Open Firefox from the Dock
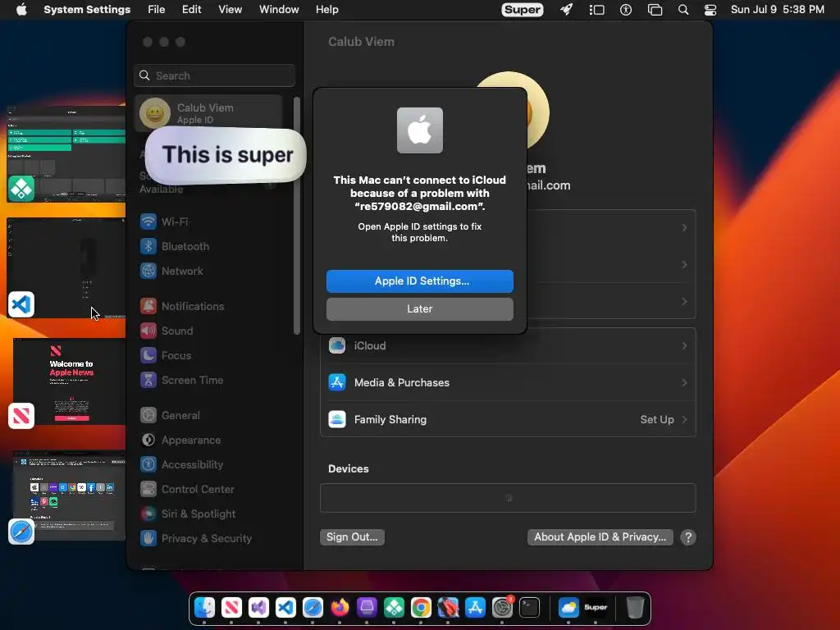 [340, 608]
